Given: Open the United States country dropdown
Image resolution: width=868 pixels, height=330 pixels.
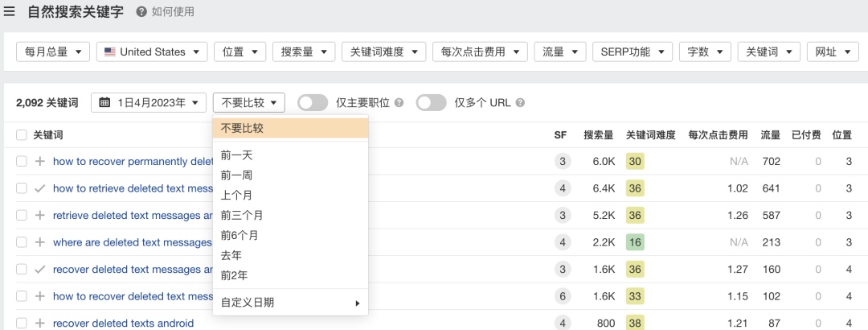Looking at the screenshot, I should coord(152,52).
